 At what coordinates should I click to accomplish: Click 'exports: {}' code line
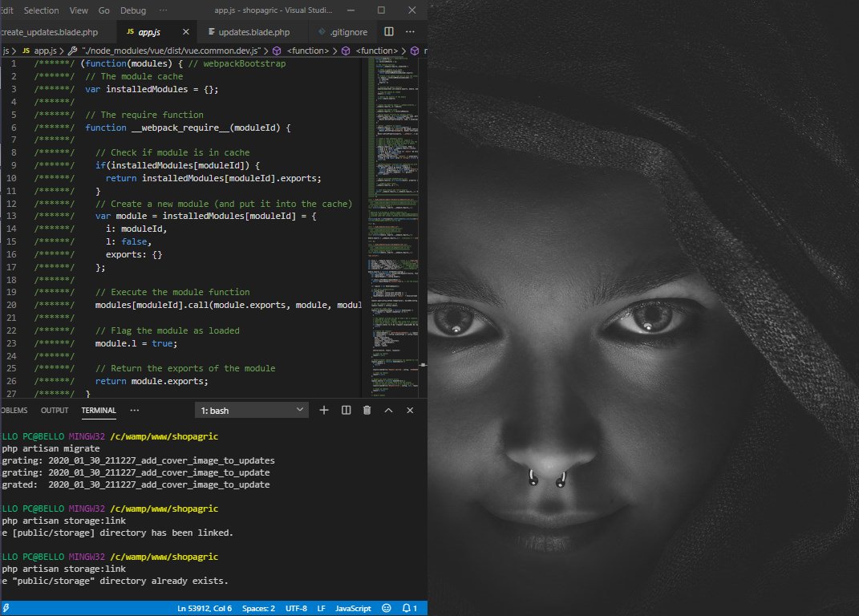click(134, 254)
